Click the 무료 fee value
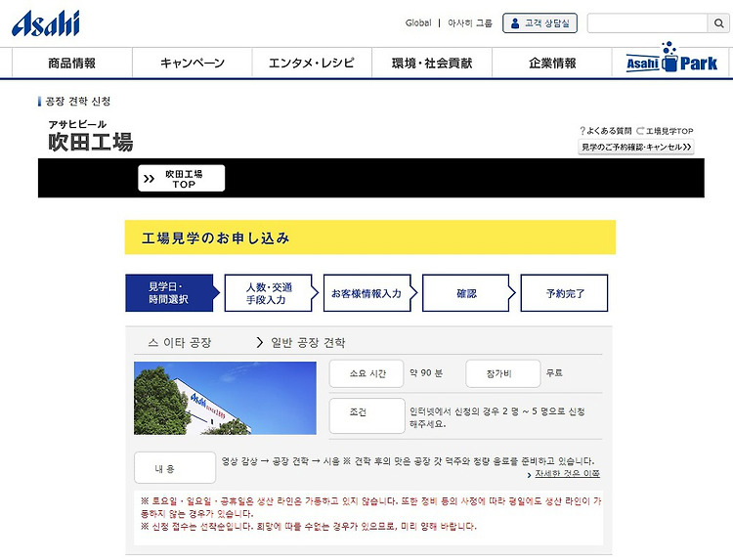Image resolution: width=733 pixels, height=560 pixels. [x=554, y=373]
